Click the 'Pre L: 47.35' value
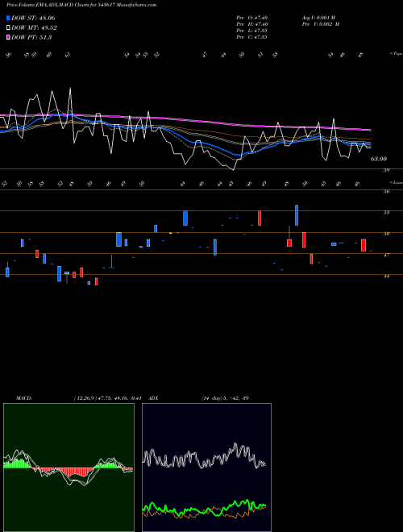403x532 pixels. click(x=251, y=30)
